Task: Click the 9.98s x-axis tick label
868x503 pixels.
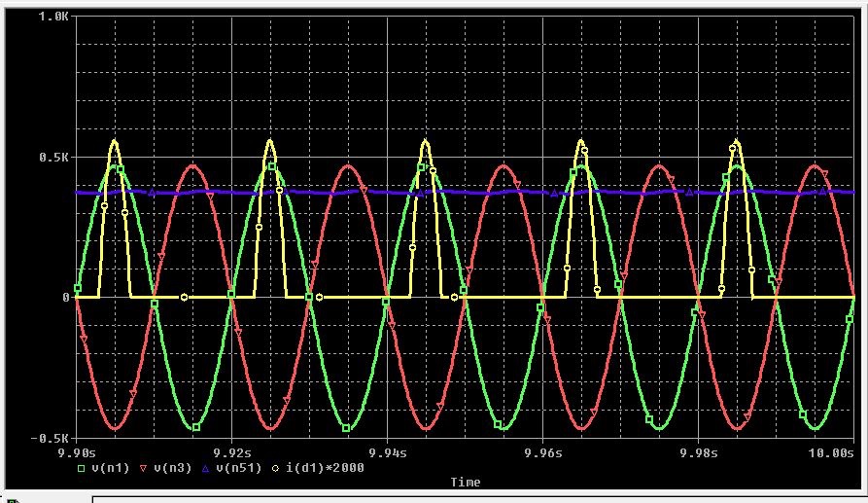Action: 698,453
